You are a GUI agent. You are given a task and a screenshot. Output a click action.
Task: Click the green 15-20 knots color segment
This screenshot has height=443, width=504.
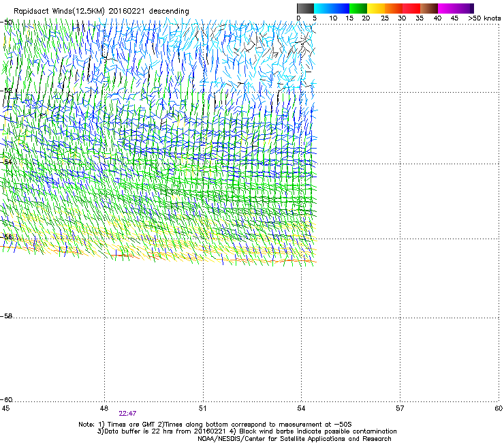click(x=358, y=8)
